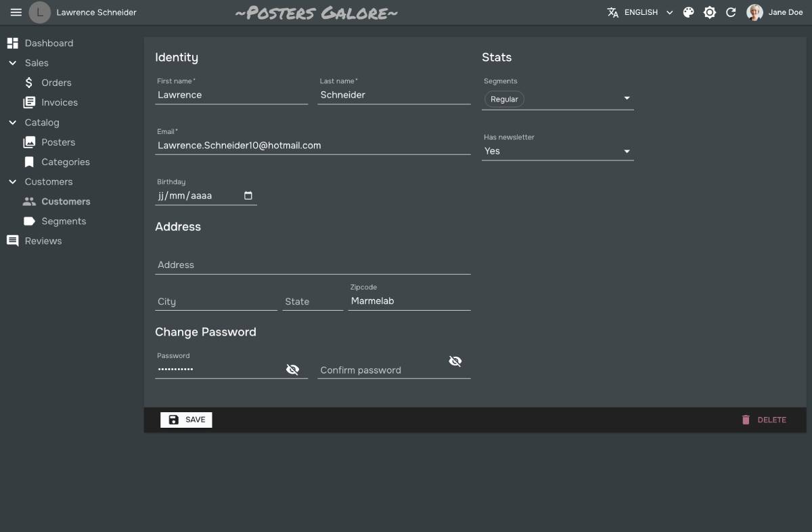The image size is (812, 532).
Task: Click the Save button
Action: pyautogui.click(x=186, y=420)
